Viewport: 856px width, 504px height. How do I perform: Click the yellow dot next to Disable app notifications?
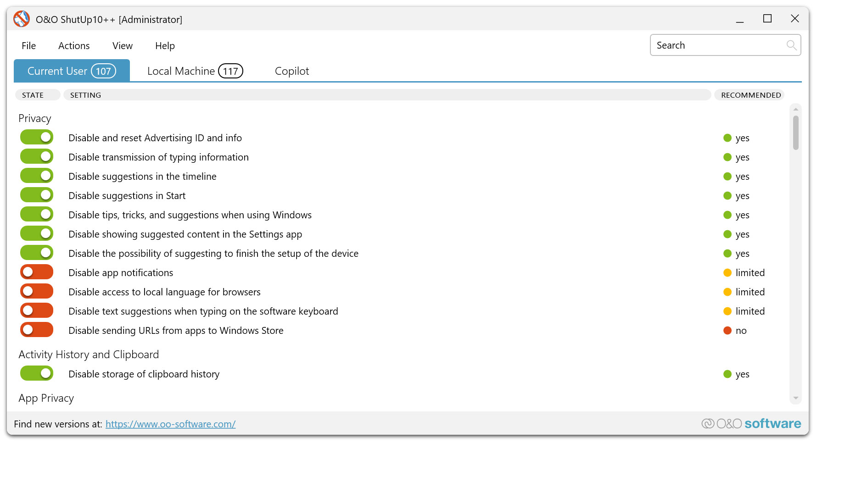click(727, 272)
